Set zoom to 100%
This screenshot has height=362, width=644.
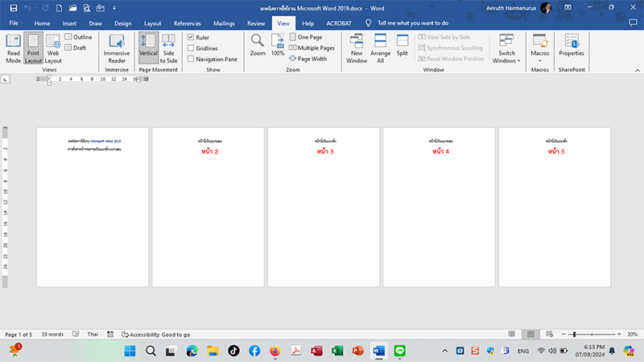pyautogui.click(x=278, y=44)
